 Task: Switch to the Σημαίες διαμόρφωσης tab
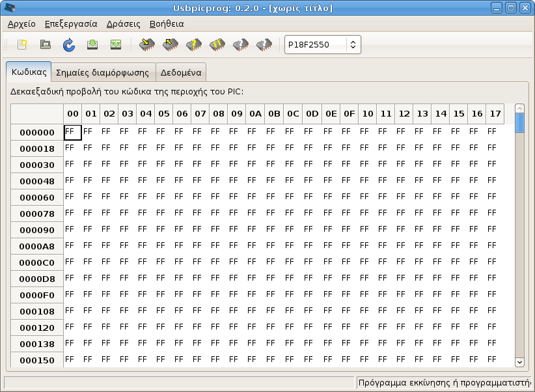point(103,72)
